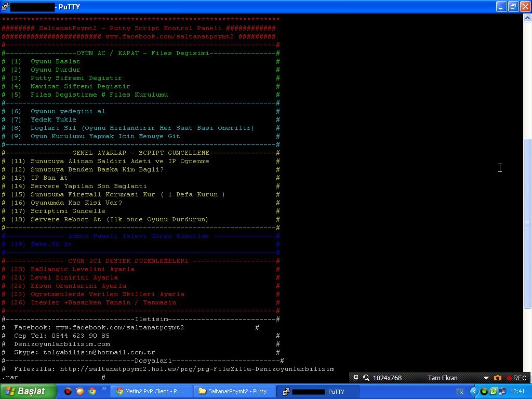Image resolution: width=532 pixels, height=399 pixels.
Task: Click the scrollbar up arrow in PuTTY
Action: pos(528,18)
